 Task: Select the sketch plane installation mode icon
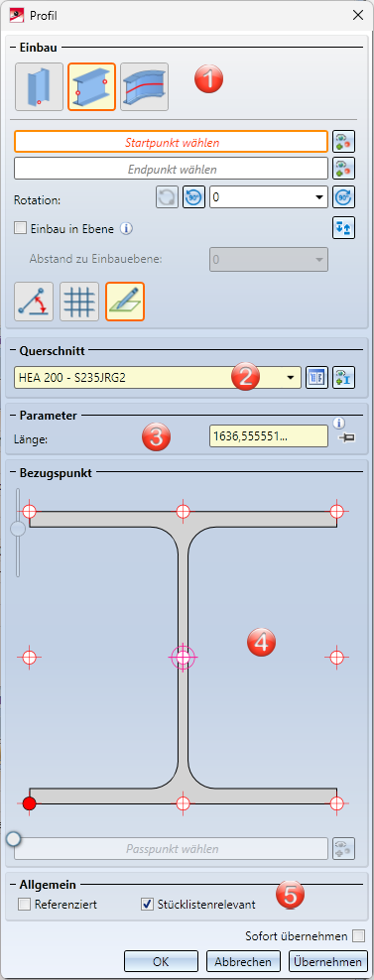click(125, 302)
